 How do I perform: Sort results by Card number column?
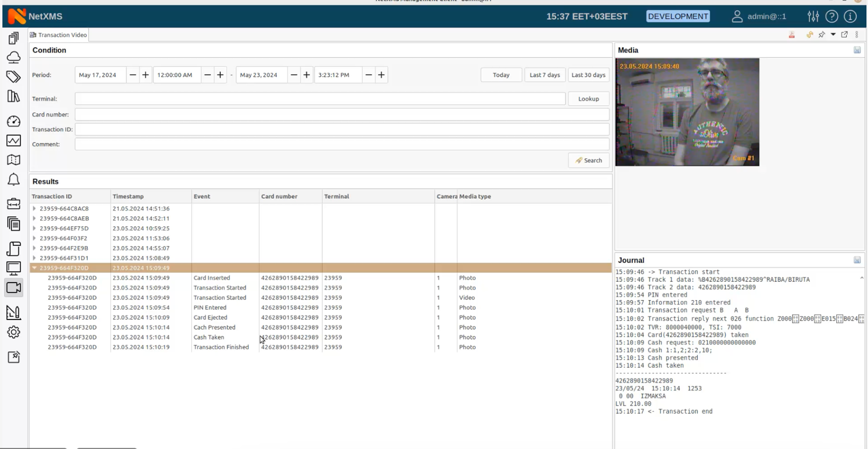291,197
